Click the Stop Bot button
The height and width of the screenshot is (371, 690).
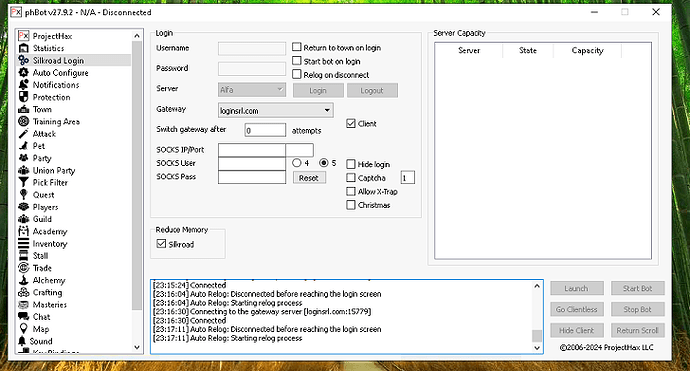[x=638, y=309]
